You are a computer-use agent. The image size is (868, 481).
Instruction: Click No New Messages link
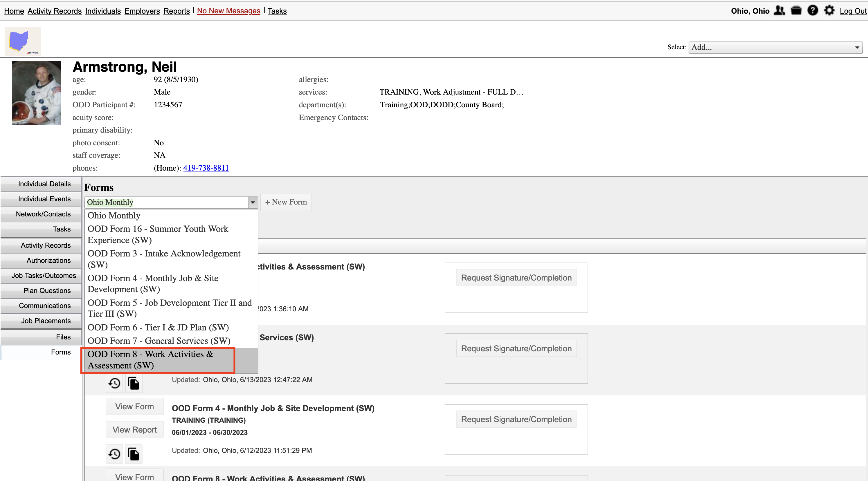[228, 11]
